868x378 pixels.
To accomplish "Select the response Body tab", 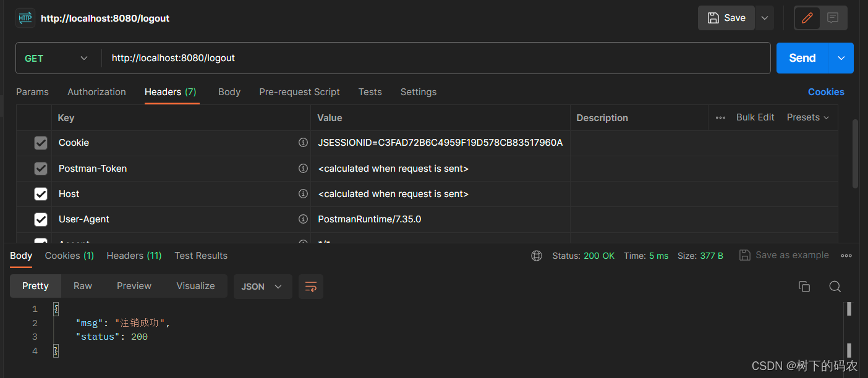I will point(21,256).
